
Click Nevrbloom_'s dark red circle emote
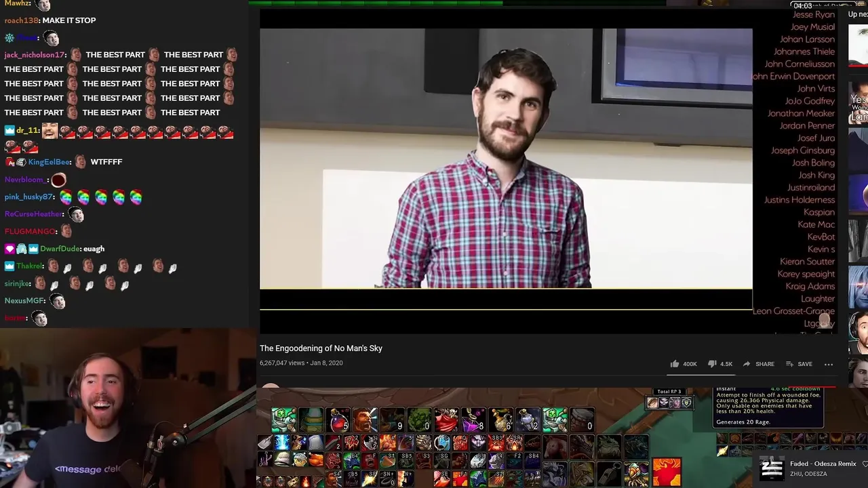[x=58, y=180]
